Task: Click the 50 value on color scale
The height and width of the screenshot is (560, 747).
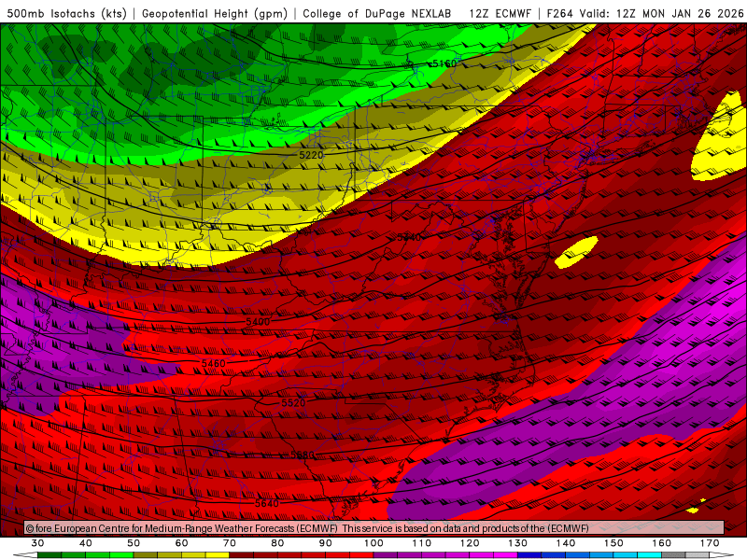Action: (134, 543)
